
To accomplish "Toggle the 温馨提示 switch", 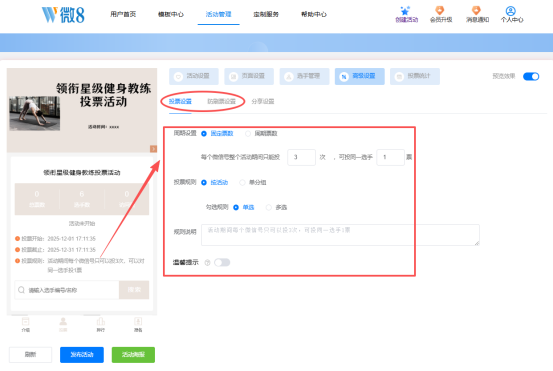I will (x=222, y=262).
